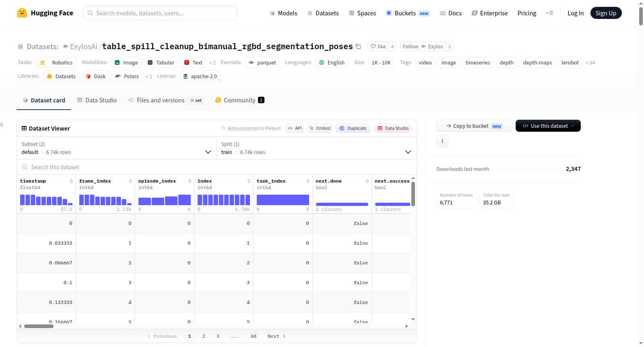Open the Spaces menu item
The width and height of the screenshot is (644, 347).
coord(363,13)
